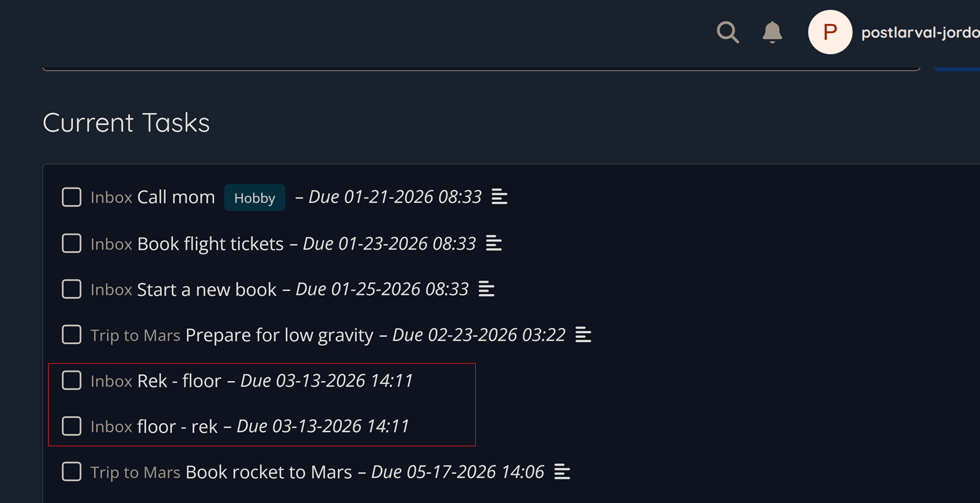Mark Book flight tickets as done
The height and width of the screenshot is (503, 980).
point(71,243)
